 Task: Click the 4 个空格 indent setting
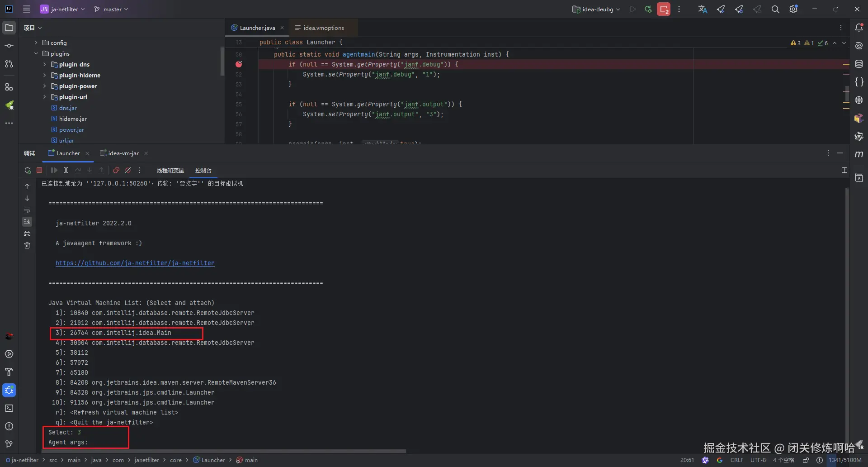pos(783,460)
